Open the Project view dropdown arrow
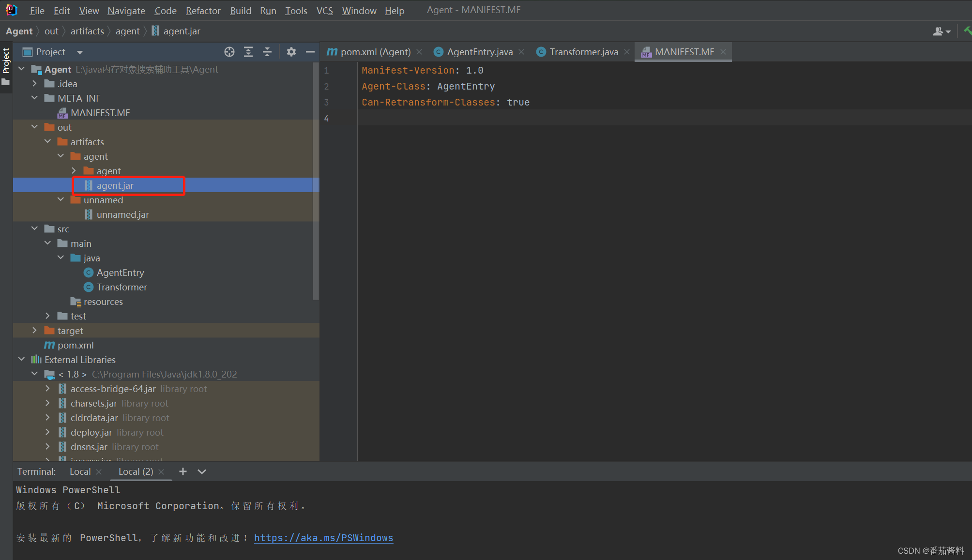Image resolution: width=972 pixels, height=560 pixels. click(80, 52)
